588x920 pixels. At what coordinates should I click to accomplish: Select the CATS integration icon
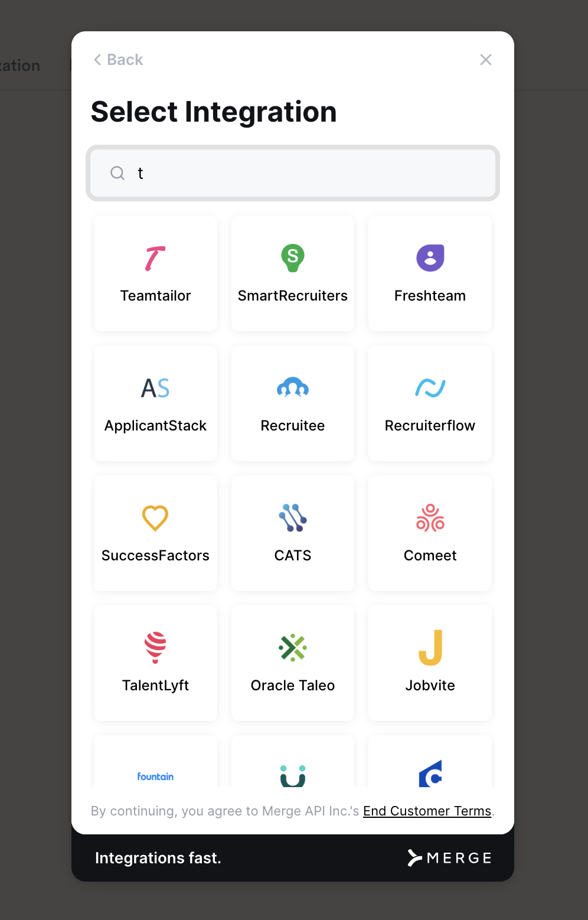tap(293, 518)
